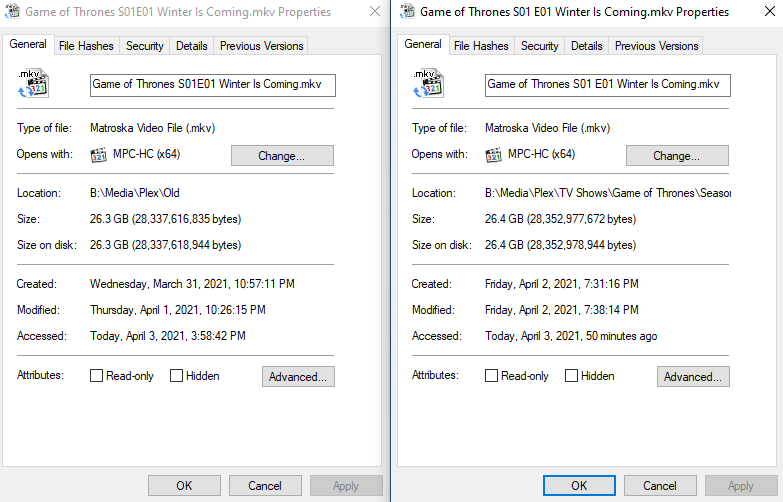Click MPC-HC app icon in right dialog
This screenshot has height=502, width=783.
pyautogui.click(x=493, y=155)
